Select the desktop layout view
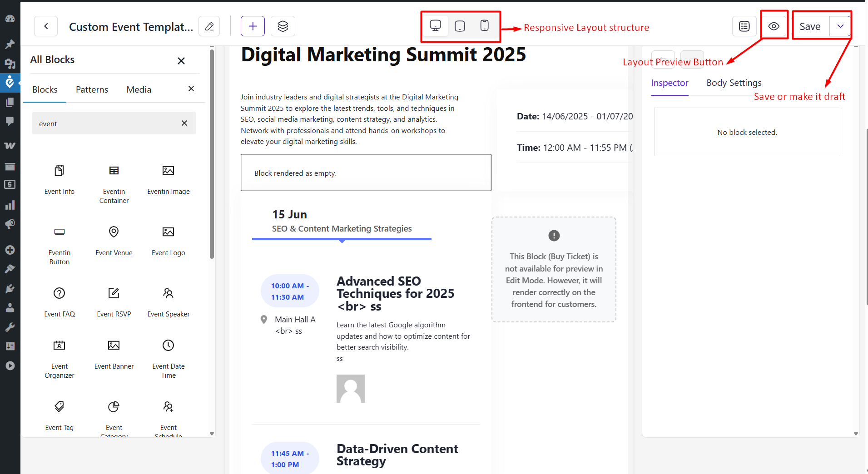868x474 pixels. click(x=436, y=26)
